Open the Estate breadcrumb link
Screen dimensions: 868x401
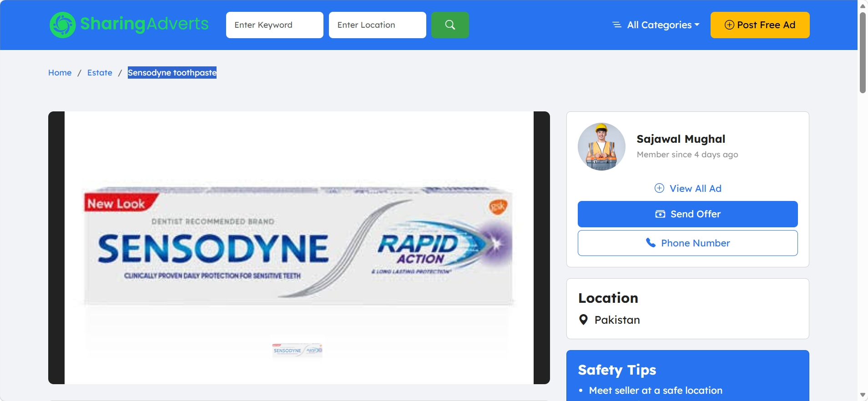point(100,73)
